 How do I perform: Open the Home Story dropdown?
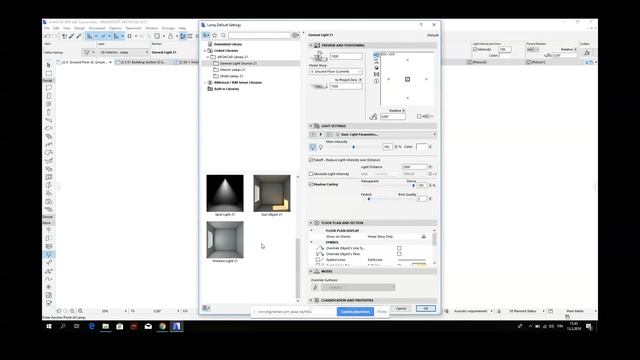click(x=336, y=71)
